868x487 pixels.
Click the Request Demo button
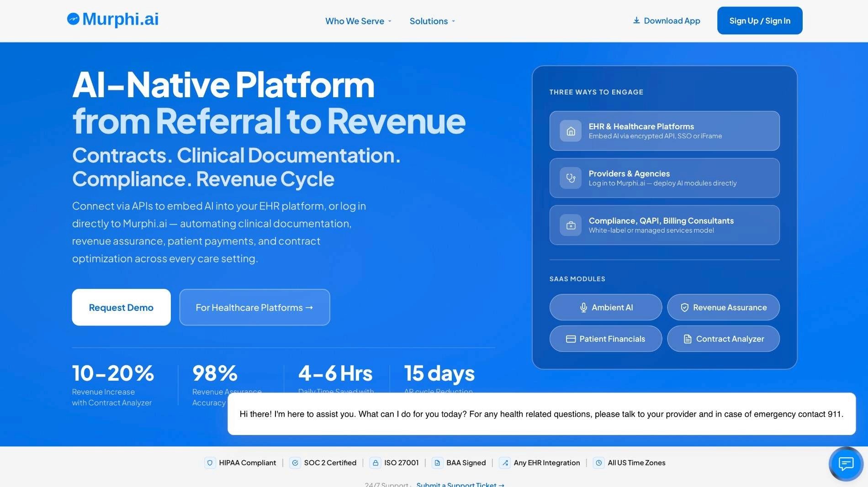point(121,308)
